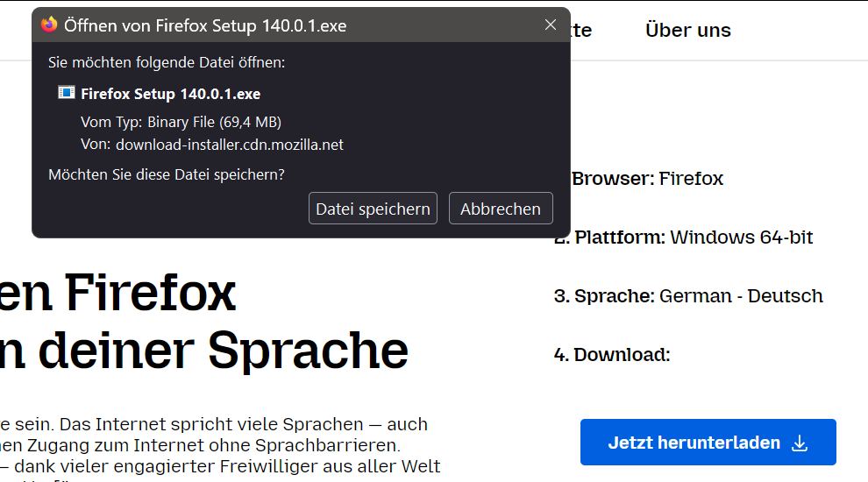The image size is (868, 482).
Task: Click the Binary File (69,4 MB) type line
Action: click(x=181, y=122)
